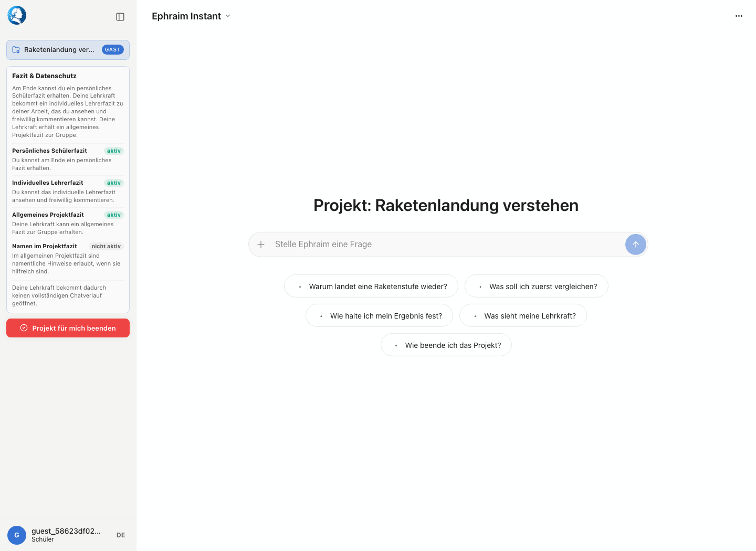Click the aktiv badge for Persönliches Schülerfazit

coord(114,151)
